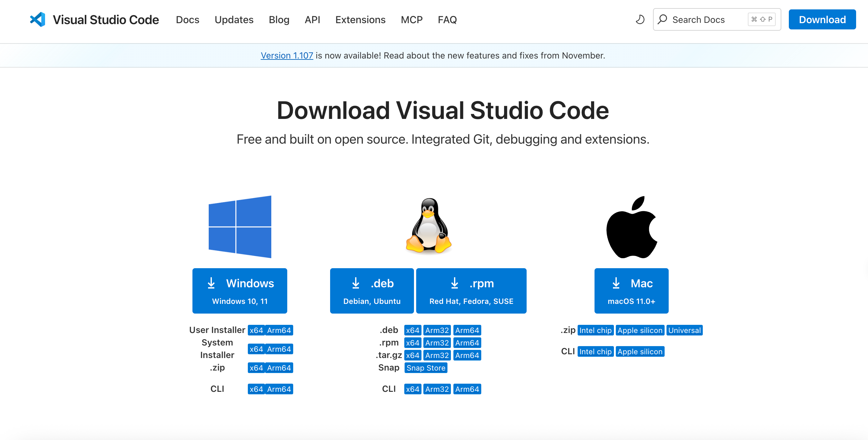Click the large Windows logo

[x=240, y=227]
